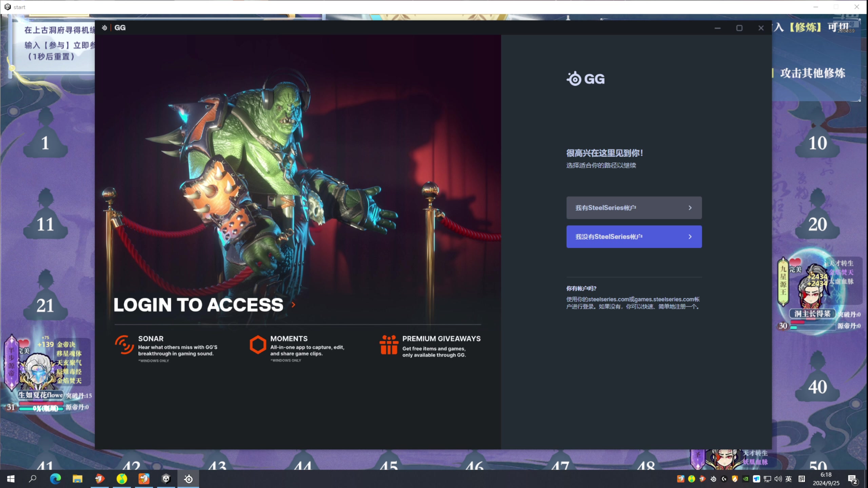Launch Microsoft Edge from the taskbar
The image size is (868, 488).
[x=55, y=479]
